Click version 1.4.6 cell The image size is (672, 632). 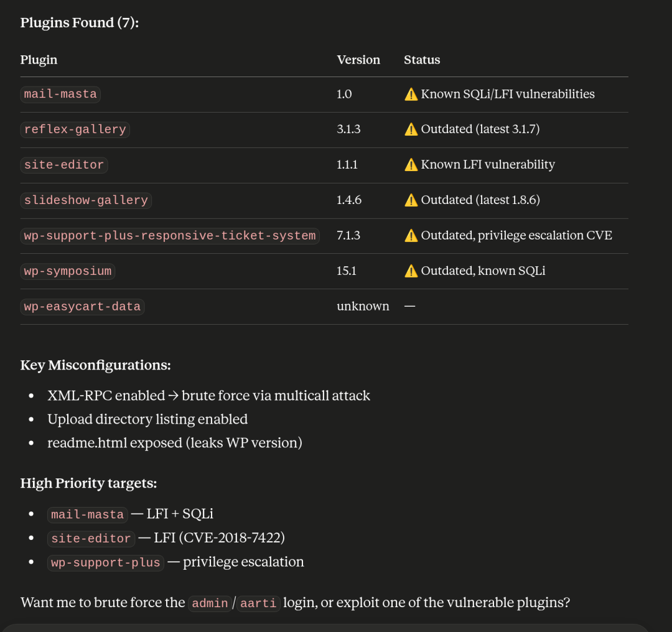coord(349,200)
